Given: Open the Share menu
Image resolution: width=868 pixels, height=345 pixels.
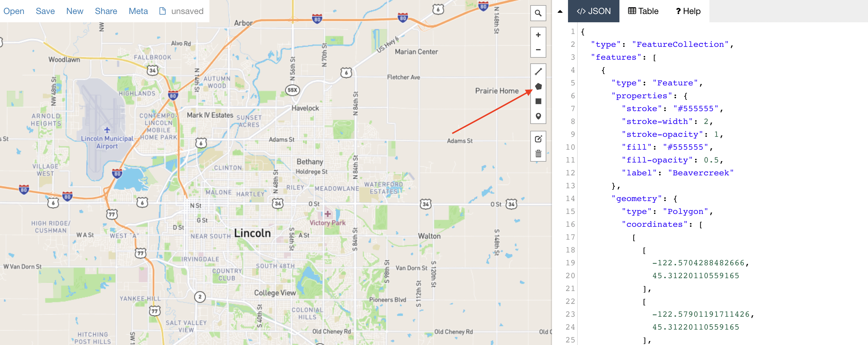Looking at the screenshot, I should pos(106,11).
